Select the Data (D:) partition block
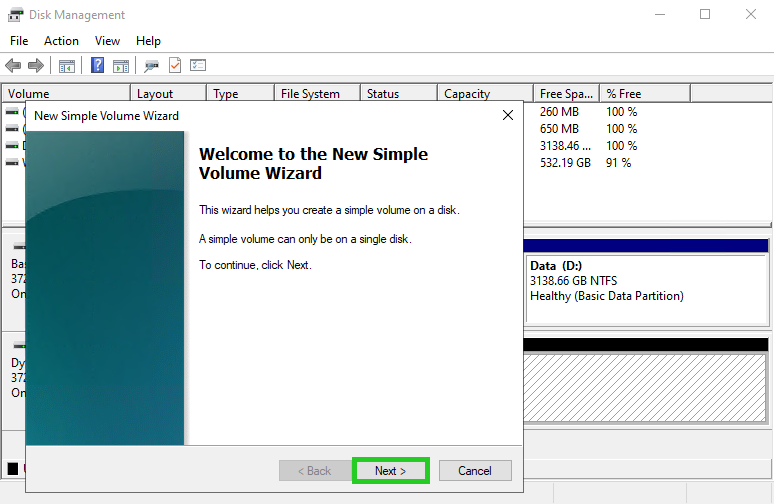This screenshot has height=504, width=774. [647, 289]
